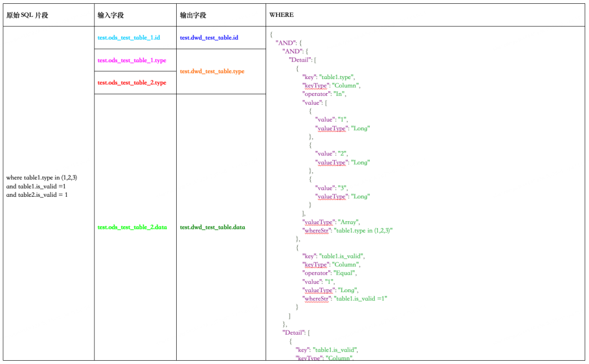589x364 pixels.
Task: Select the cell "test.dwd_test_table.type"
Action: coord(221,71)
